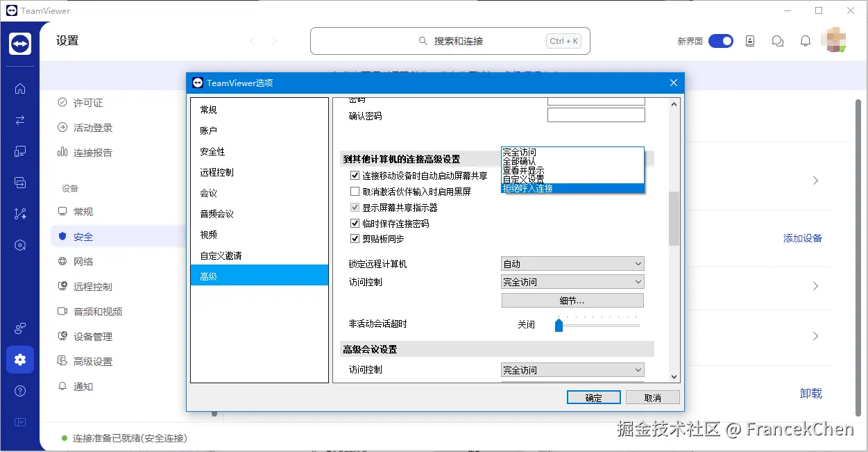This screenshot has width=868, height=452.
Task: Click the options dialog vertical scrollbar thumb
Action: pos(674,219)
